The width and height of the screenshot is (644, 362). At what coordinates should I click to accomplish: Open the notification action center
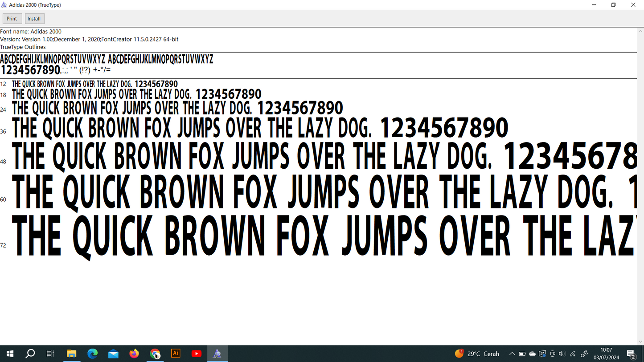tap(631, 354)
